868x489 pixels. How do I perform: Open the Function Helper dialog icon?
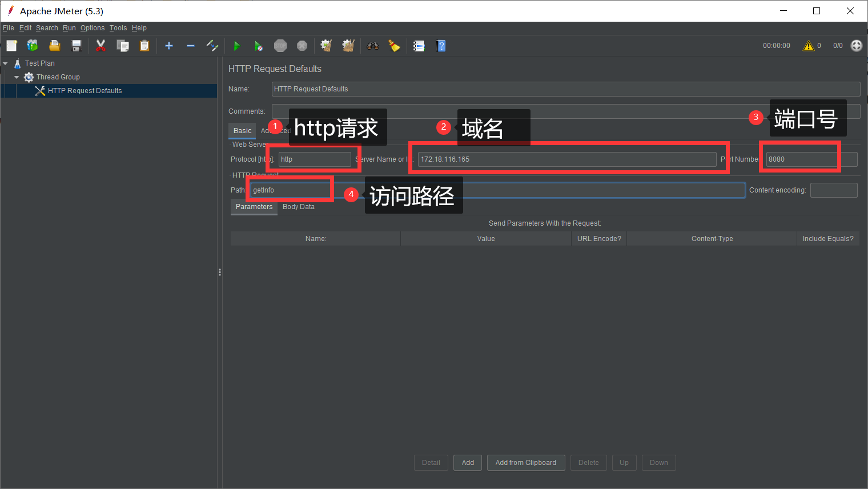point(419,46)
